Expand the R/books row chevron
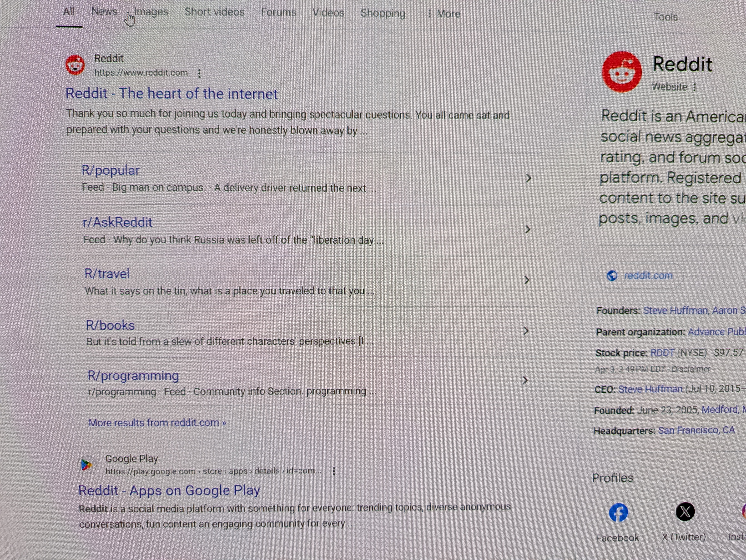 coord(526,331)
